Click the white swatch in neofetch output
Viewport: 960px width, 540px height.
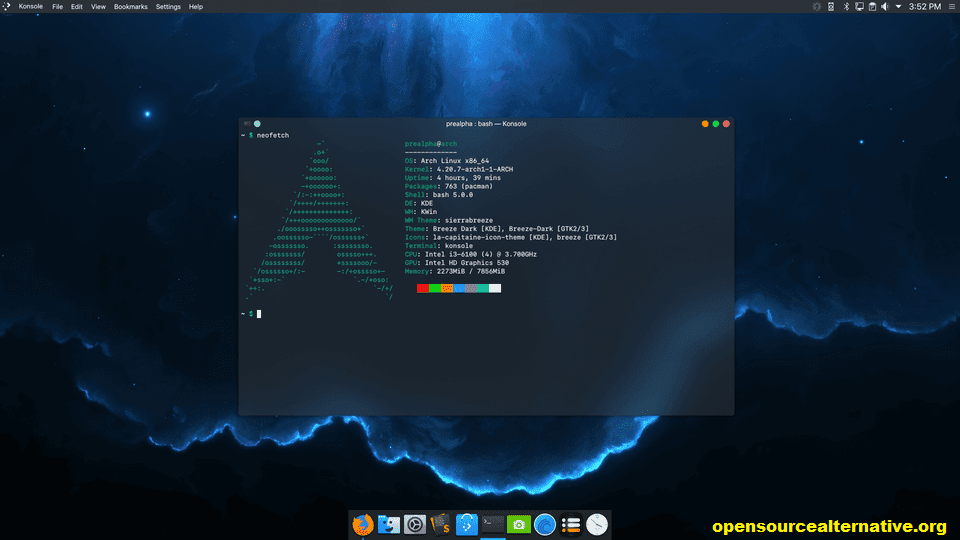click(495, 288)
